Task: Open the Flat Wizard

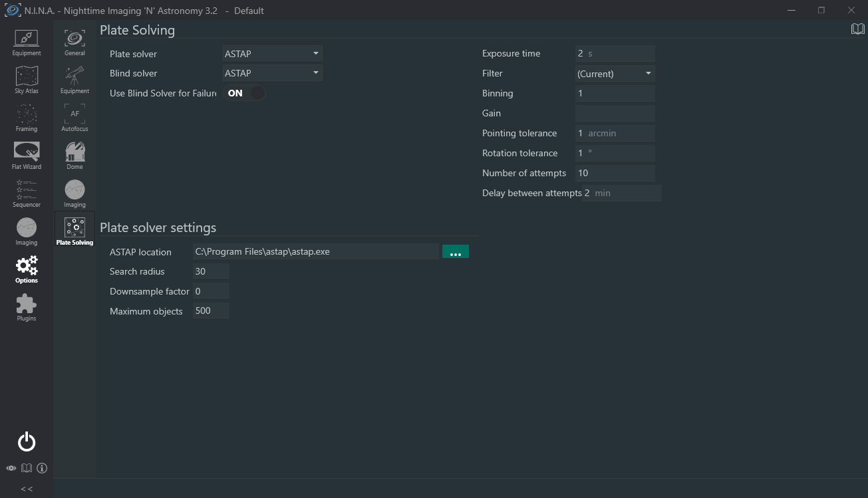Action: 27,156
